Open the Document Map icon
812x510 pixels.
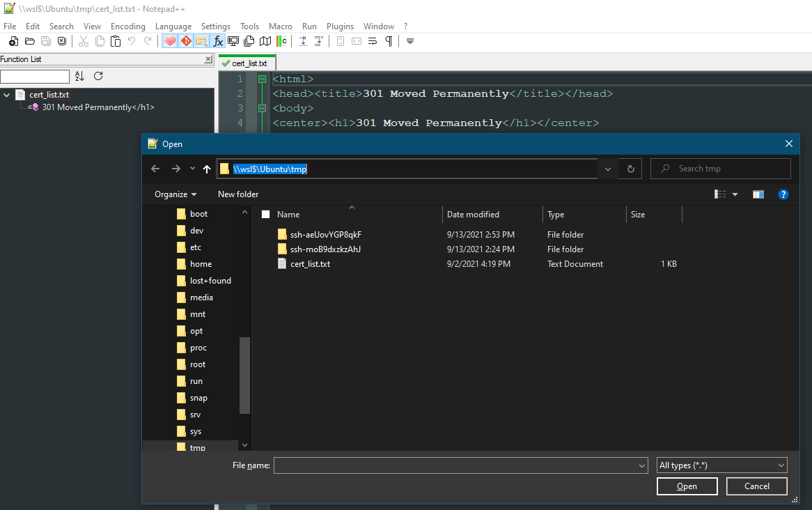(x=265, y=42)
